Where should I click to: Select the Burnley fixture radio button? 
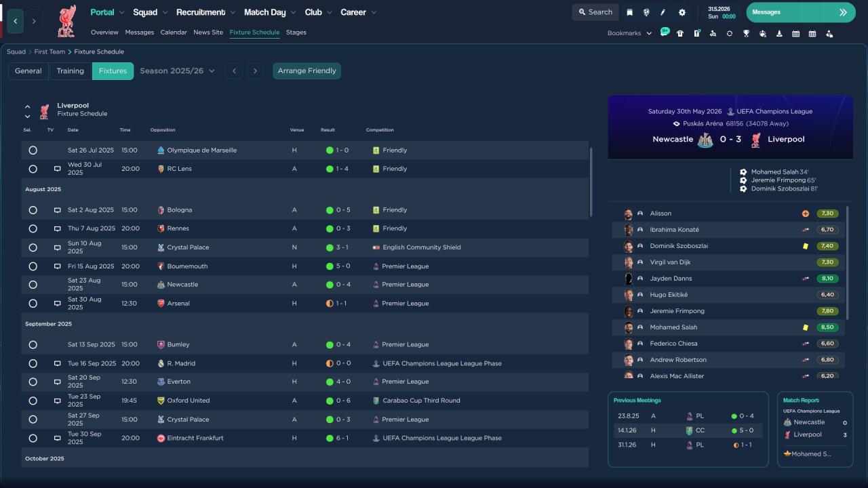pos(33,345)
